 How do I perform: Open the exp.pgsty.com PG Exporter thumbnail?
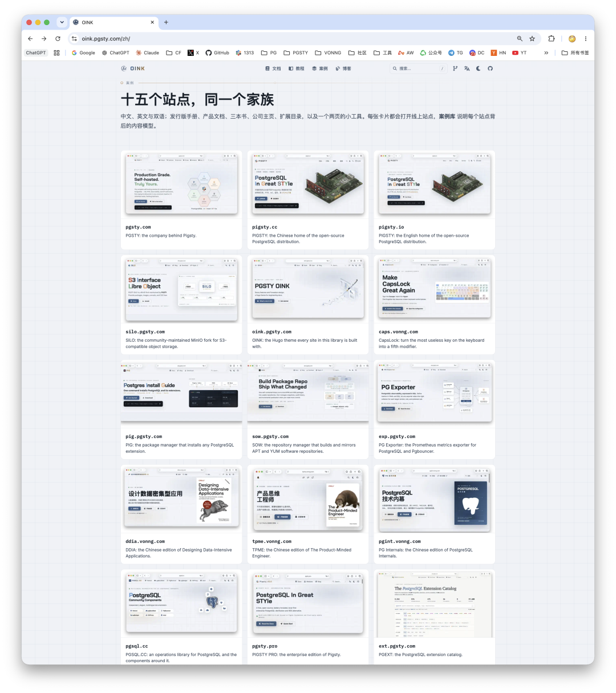click(435, 393)
